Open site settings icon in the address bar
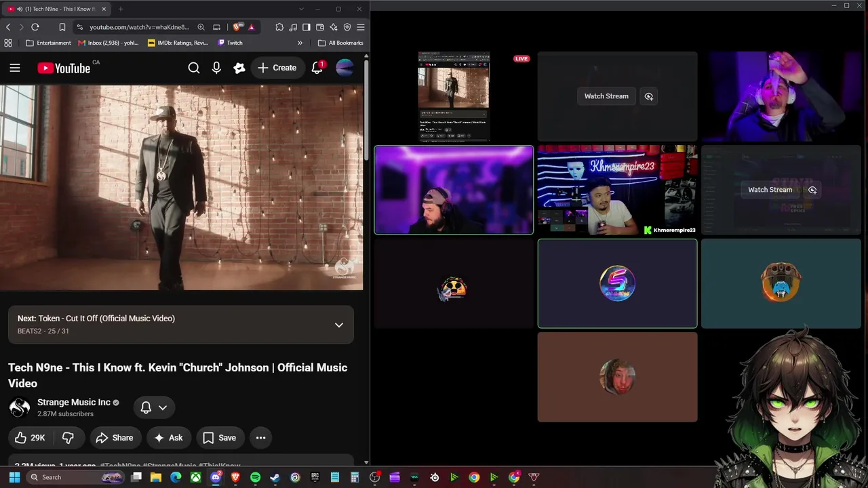Screen dimensions: 868x488 tap(80, 27)
